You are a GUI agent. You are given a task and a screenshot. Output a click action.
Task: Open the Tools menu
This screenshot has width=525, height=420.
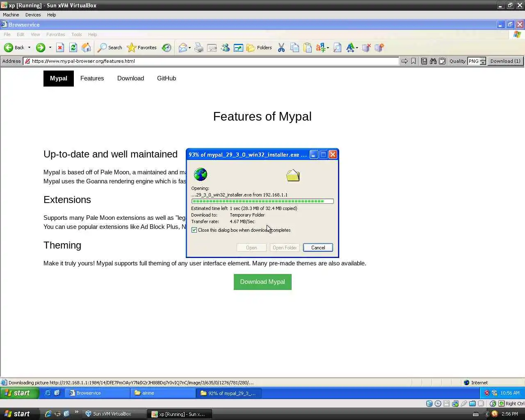[x=76, y=34]
